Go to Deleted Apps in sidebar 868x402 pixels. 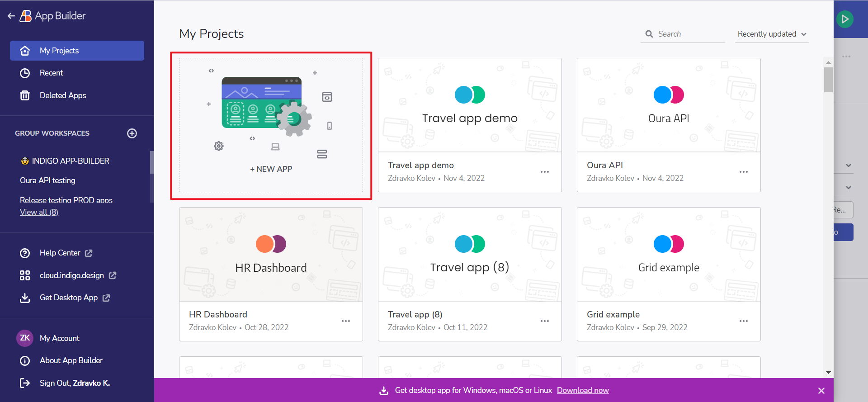pos(62,95)
